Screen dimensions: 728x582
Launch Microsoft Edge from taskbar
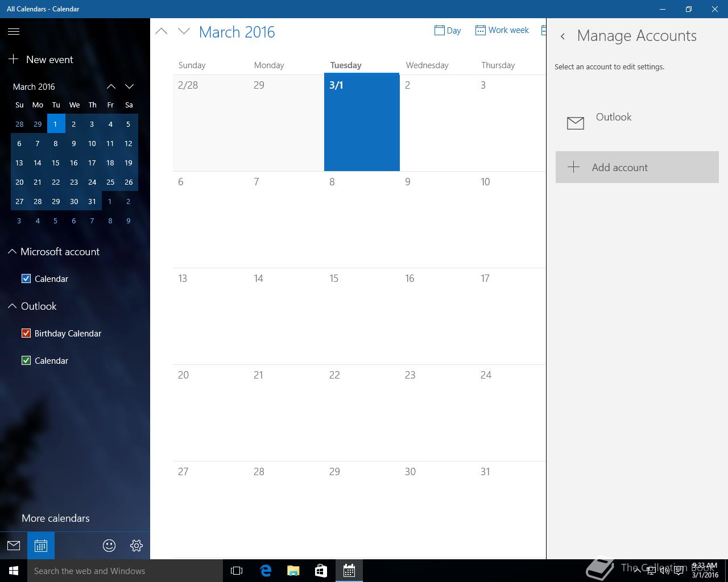(265, 571)
